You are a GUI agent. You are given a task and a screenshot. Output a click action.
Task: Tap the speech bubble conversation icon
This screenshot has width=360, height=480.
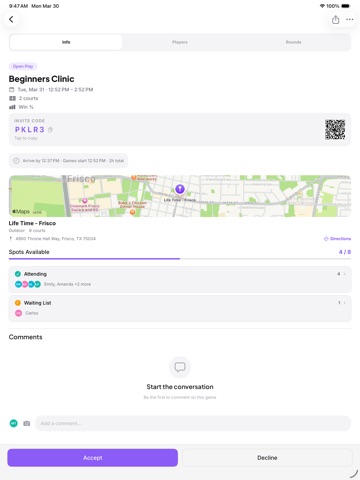tap(180, 367)
